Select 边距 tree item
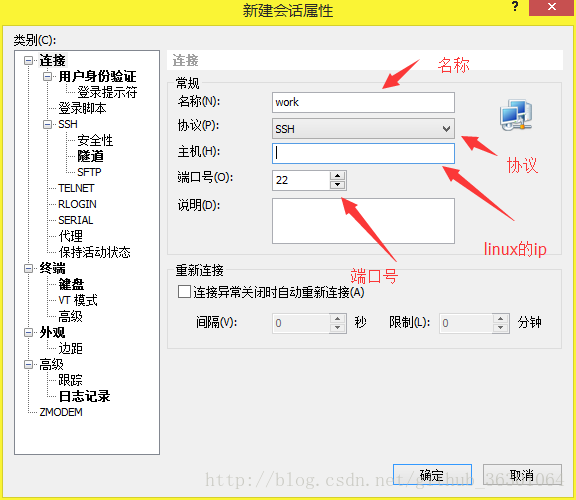This screenshot has height=500, width=576. tap(71, 348)
